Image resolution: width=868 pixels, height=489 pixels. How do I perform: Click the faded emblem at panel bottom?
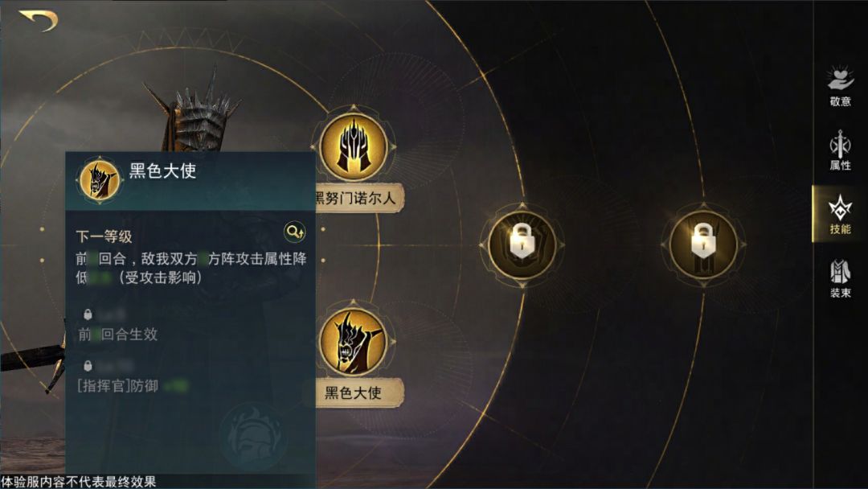pos(252,438)
